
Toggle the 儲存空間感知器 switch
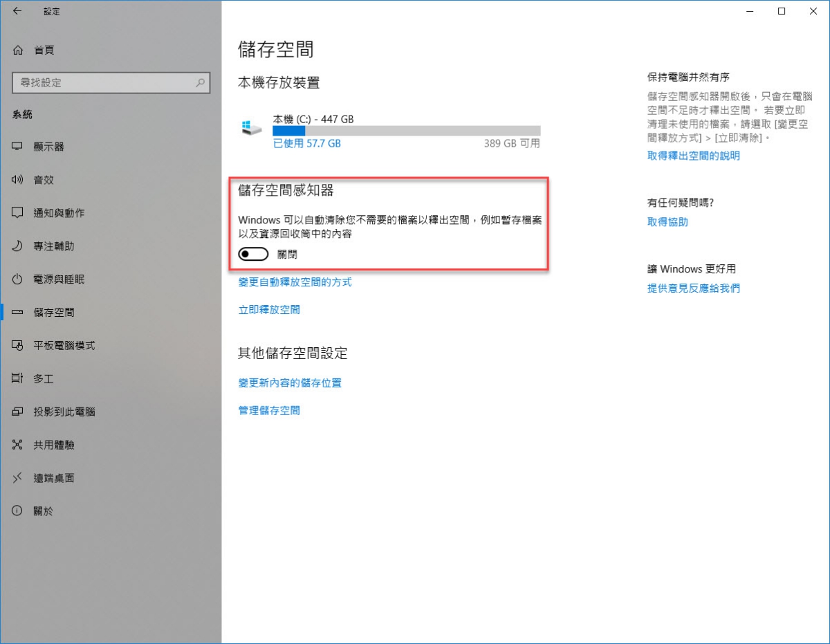[x=253, y=255]
